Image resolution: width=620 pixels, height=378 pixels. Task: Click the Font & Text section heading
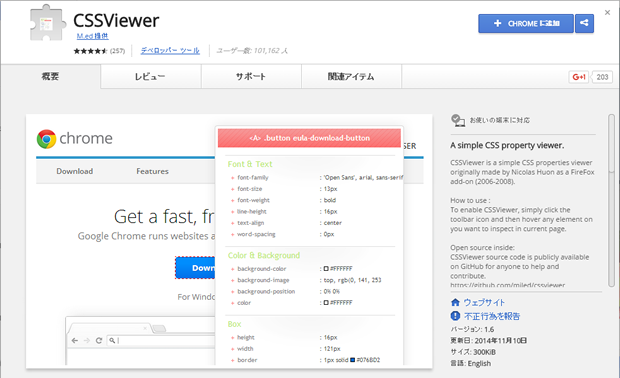tap(250, 164)
